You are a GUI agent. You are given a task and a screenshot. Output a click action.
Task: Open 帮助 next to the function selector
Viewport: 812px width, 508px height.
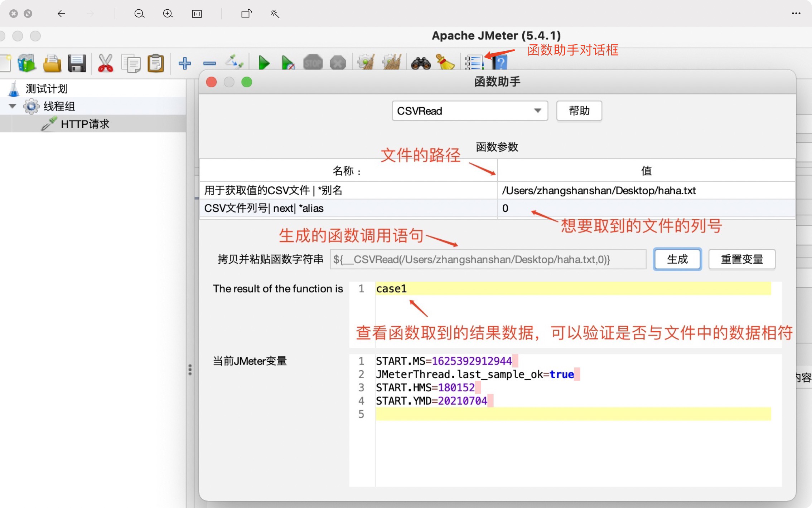click(579, 111)
